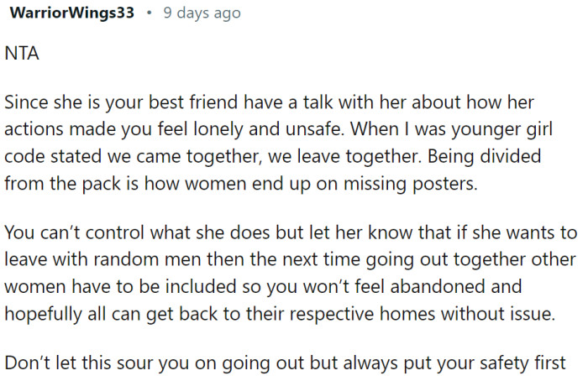This screenshot has height=381, width=588.
Task: Click the line starting "women have to be included"
Action: point(263,287)
